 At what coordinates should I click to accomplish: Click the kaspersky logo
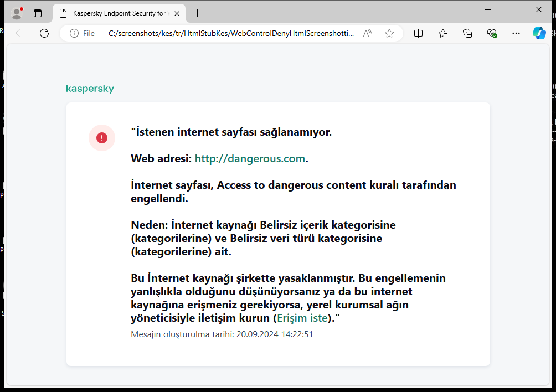tap(90, 88)
